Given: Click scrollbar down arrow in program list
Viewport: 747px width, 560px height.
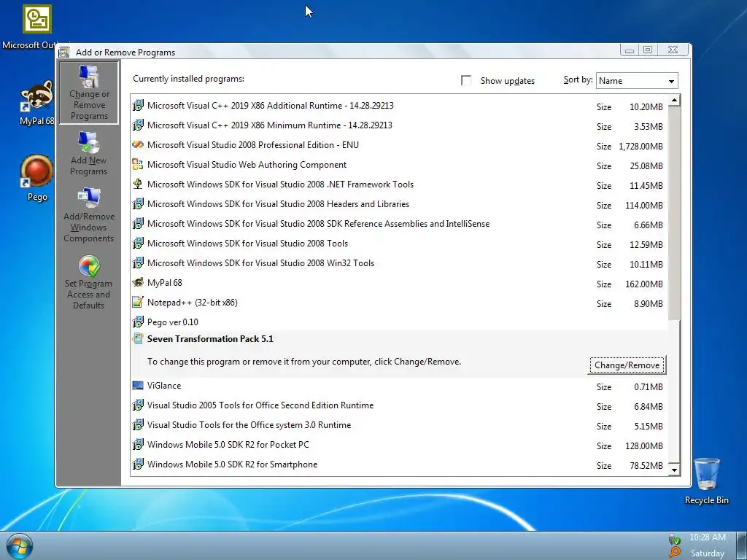Looking at the screenshot, I should pyautogui.click(x=674, y=470).
